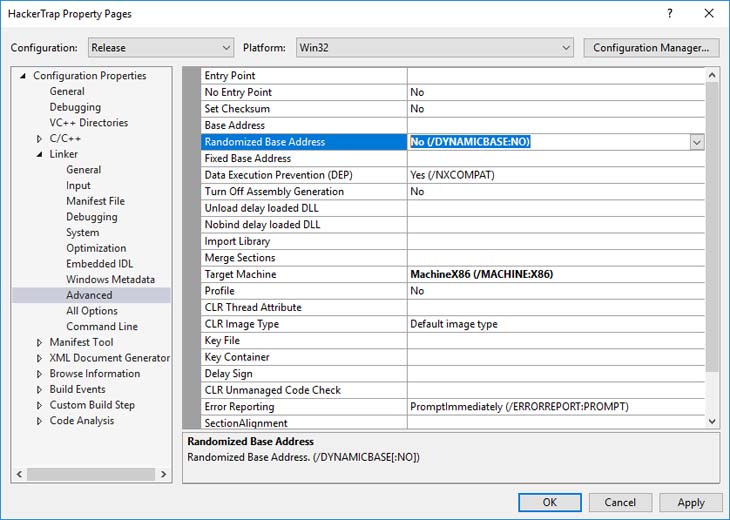The width and height of the screenshot is (730, 520).
Task: Select Embedded IDL under Linker
Action: (x=99, y=263)
